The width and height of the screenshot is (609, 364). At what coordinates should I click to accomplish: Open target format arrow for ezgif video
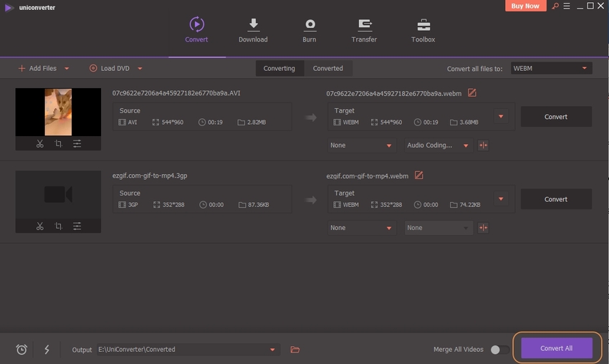click(501, 199)
